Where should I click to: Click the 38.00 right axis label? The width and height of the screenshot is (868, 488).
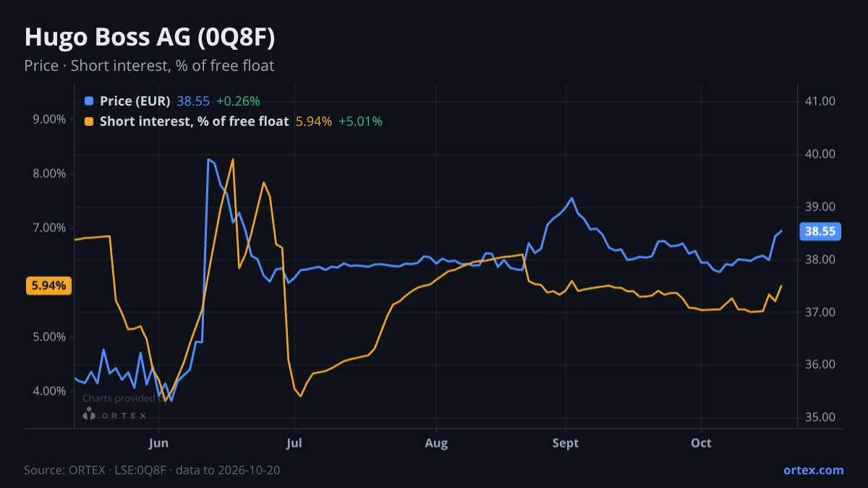(x=820, y=260)
